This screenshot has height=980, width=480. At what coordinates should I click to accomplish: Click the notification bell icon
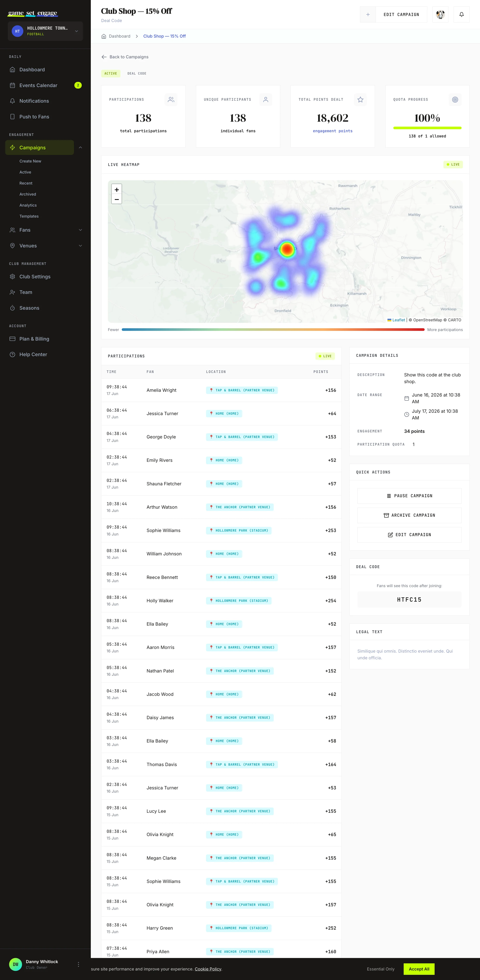point(461,14)
